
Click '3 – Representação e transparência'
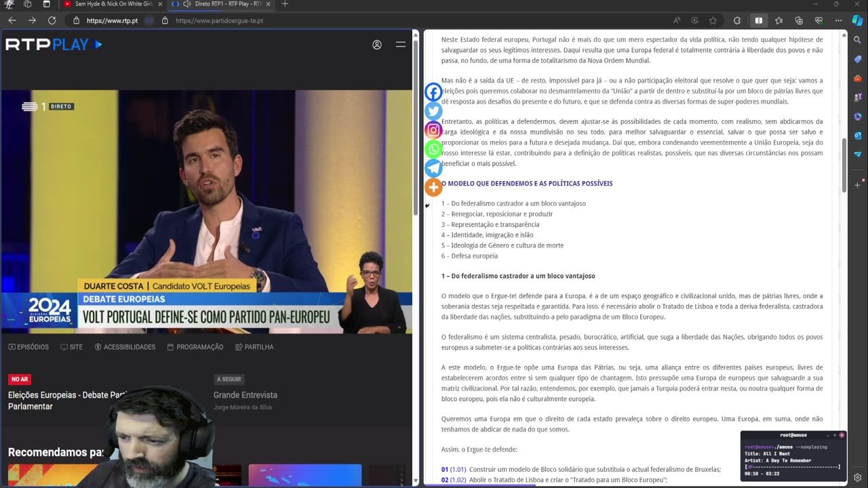coord(490,224)
